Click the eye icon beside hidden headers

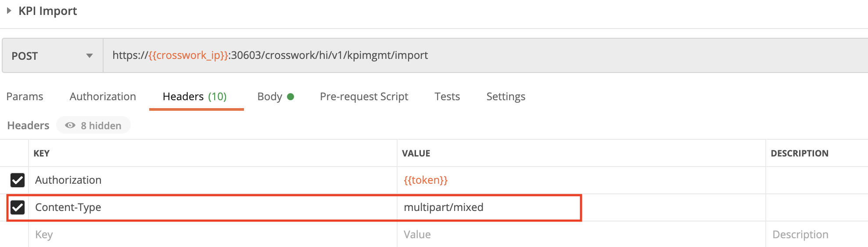[70, 125]
